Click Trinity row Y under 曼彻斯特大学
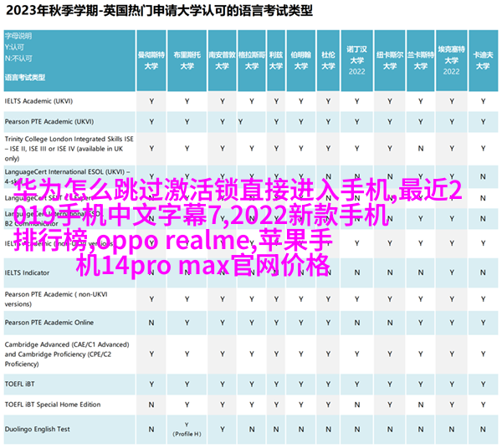Screen dimensions: 502x448 [x=151, y=149]
